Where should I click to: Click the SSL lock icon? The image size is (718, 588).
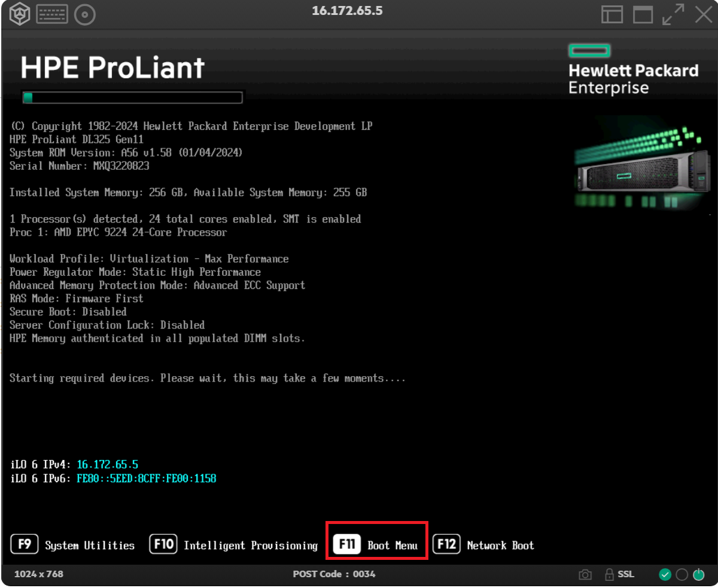pos(609,575)
